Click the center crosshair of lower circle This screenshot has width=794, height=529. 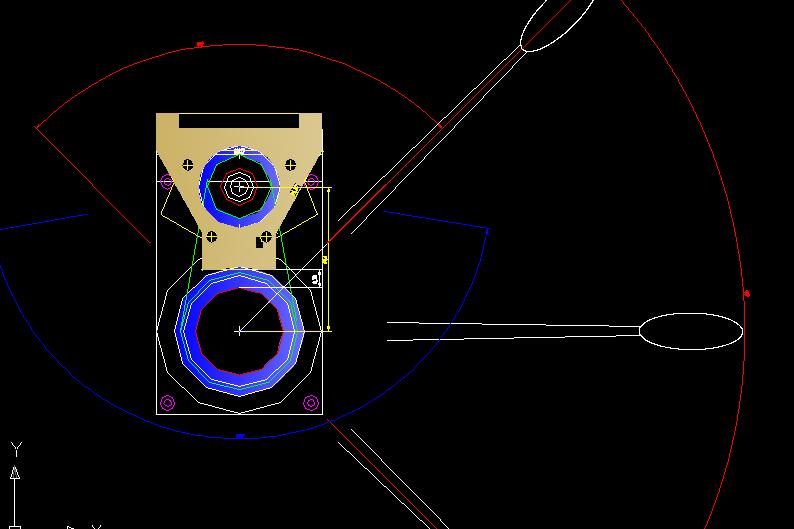pyautogui.click(x=239, y=330)
